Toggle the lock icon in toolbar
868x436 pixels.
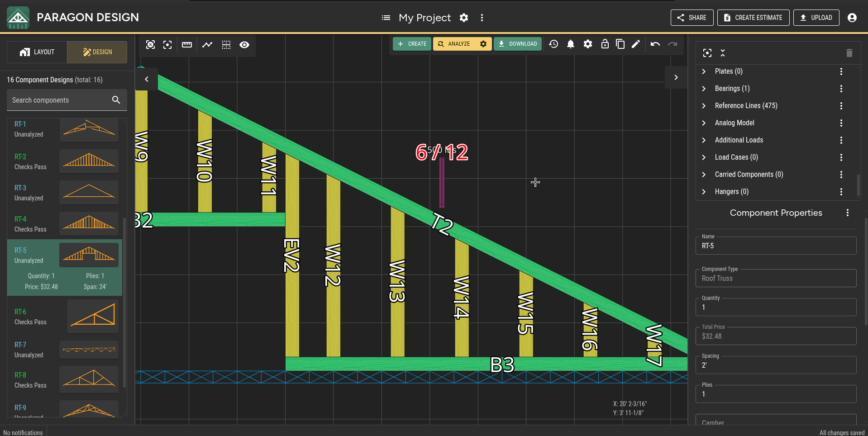point(605,44)
